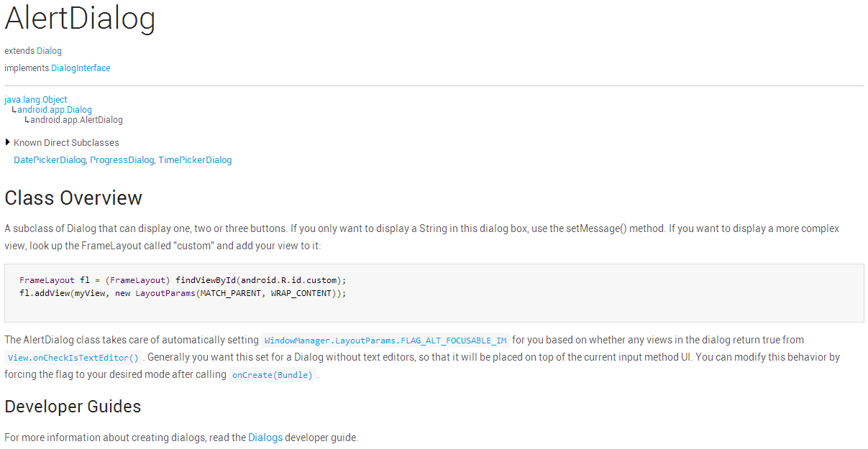Go to java.lang.Object class
This screenshot has width=868, height=449.
pos(36,100)
